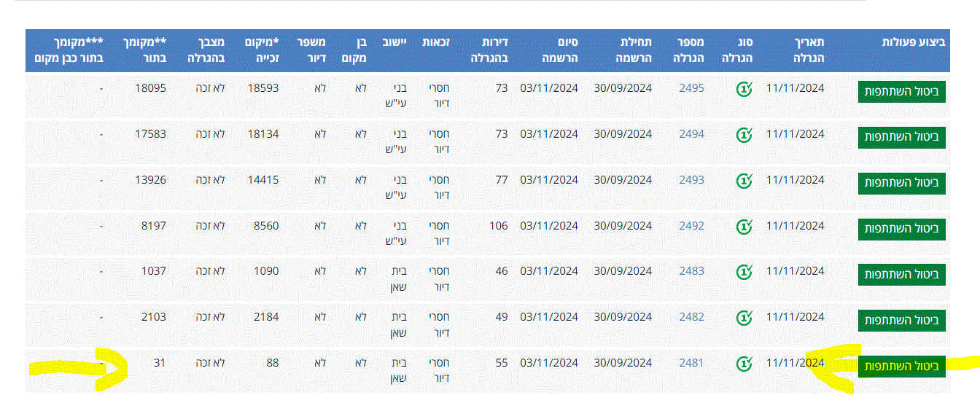Screen dimensions: 980x395
Task: Open lottery number 2483 link
Action: [x=691, y=271]
